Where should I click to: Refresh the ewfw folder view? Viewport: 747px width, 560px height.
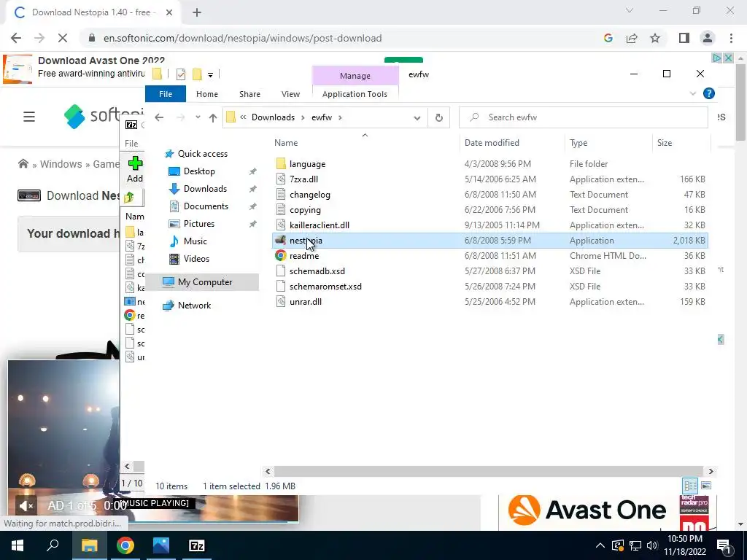tap(438, 117)
